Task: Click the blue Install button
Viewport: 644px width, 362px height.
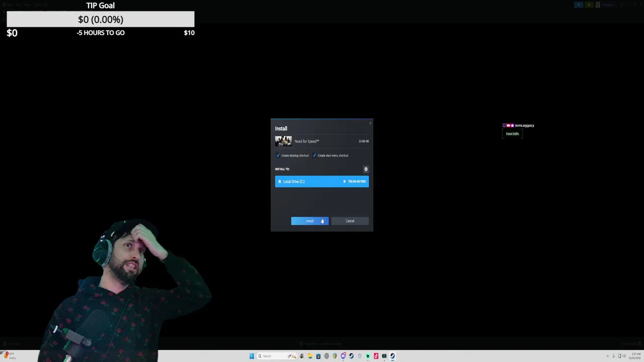Action: 309,221
